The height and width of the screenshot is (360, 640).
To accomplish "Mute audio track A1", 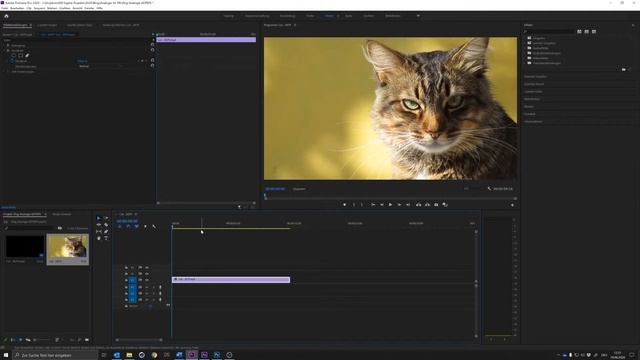I will pyautogui.click(x=147, y=287).
